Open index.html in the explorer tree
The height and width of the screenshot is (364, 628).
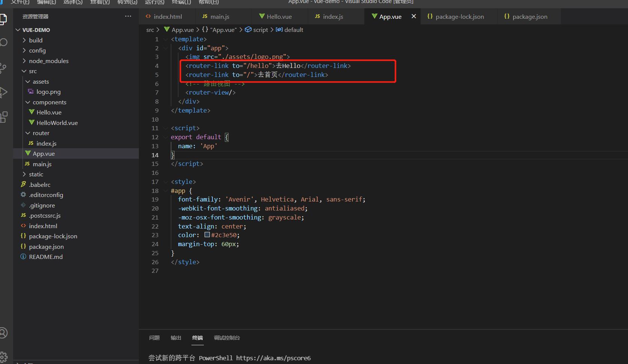tap(43, 226)
